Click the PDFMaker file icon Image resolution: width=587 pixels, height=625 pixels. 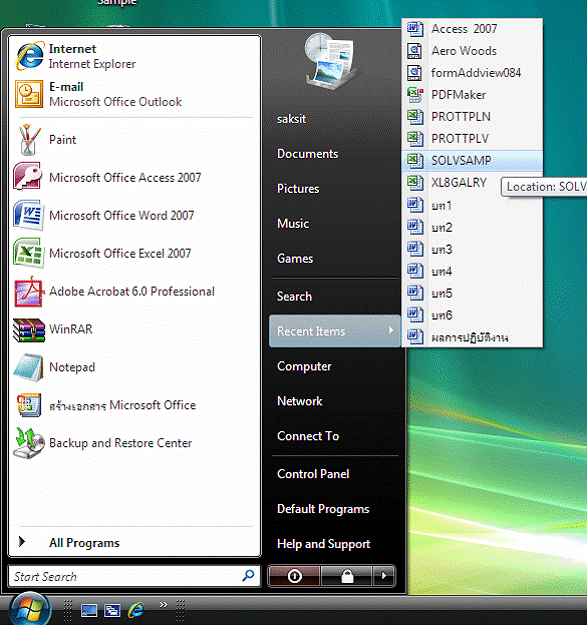[x=415, y=94]
